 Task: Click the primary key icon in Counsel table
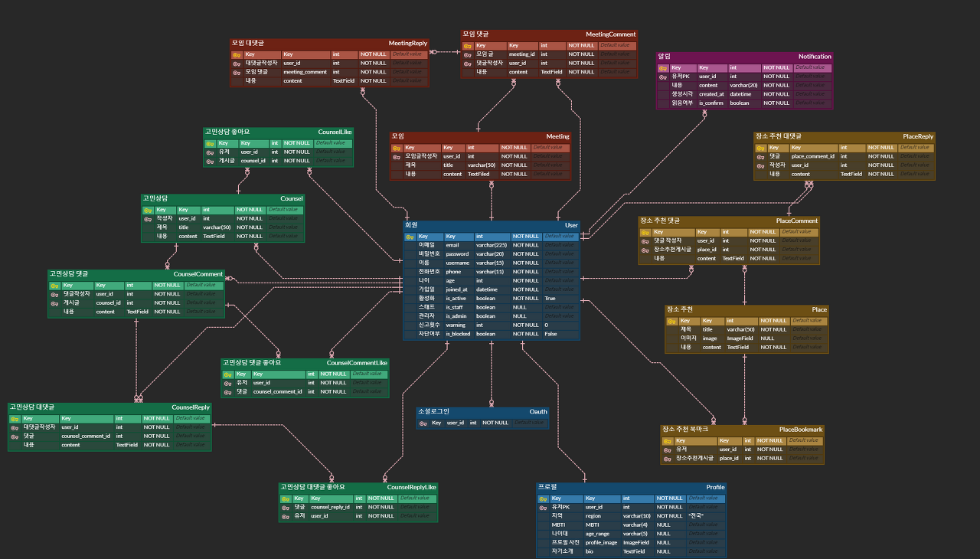(147, 210)
